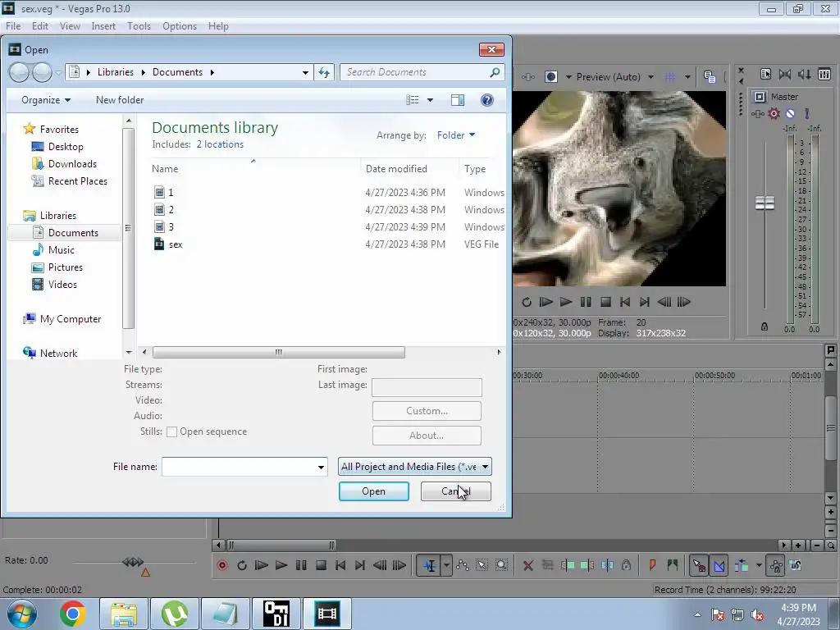Open the Options menu
The image size is (840, 630).
180,26
